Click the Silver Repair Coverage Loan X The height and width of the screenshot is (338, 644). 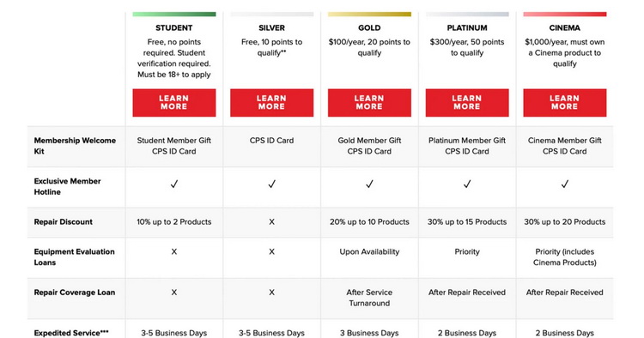coord(271,293)
